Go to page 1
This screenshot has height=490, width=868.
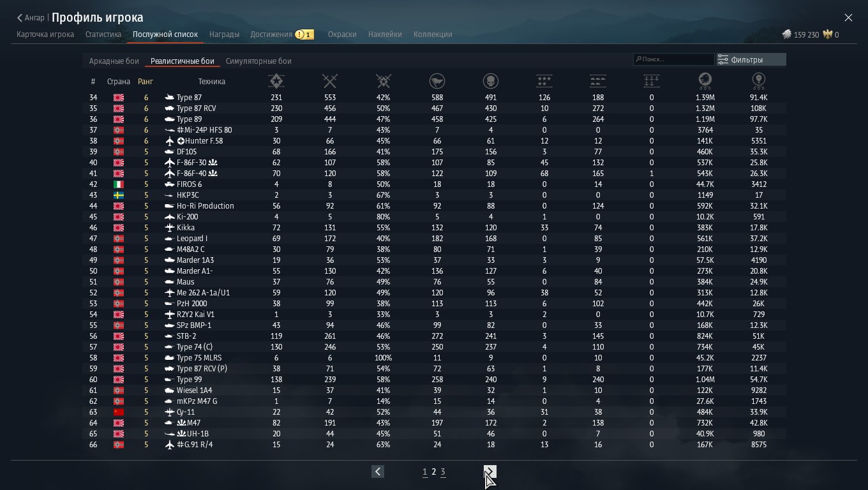pos(425,472)
